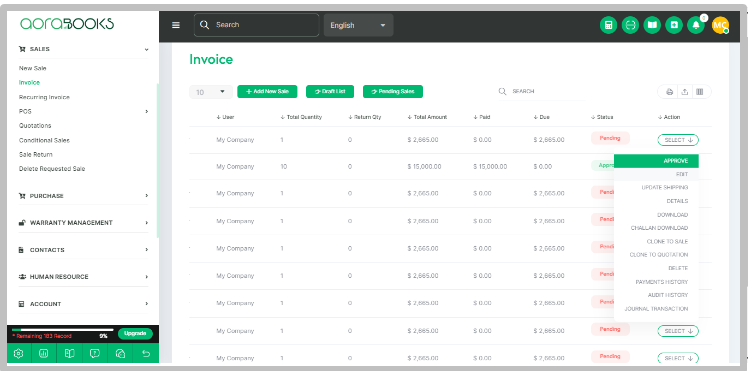Open the help question chat icon
The width and height of the screenshot is (748, 371).
pyautogui.click(x=95, y=353)
